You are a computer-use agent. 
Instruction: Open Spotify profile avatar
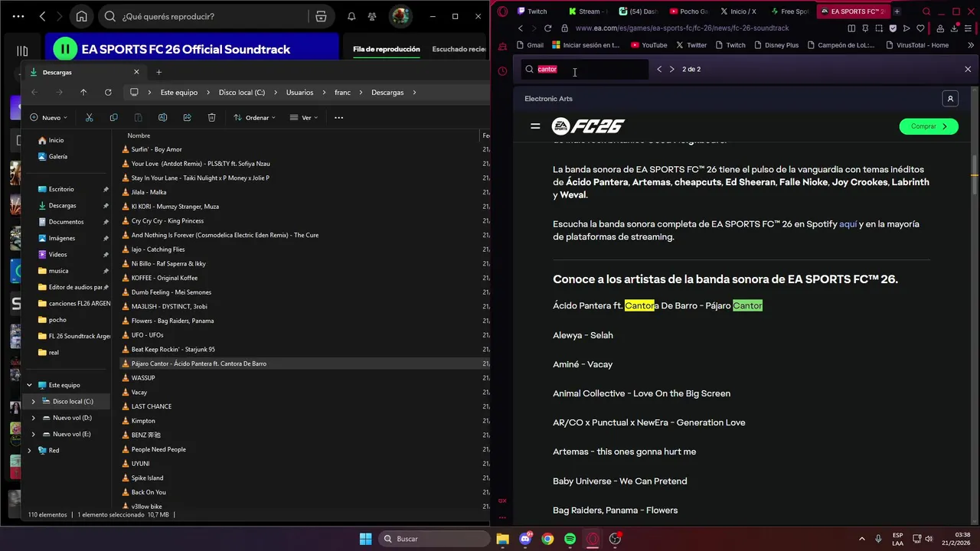coord(400,16)
